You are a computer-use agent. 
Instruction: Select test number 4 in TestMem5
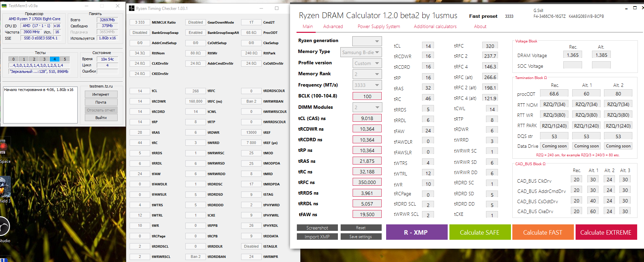click(55, 59)
